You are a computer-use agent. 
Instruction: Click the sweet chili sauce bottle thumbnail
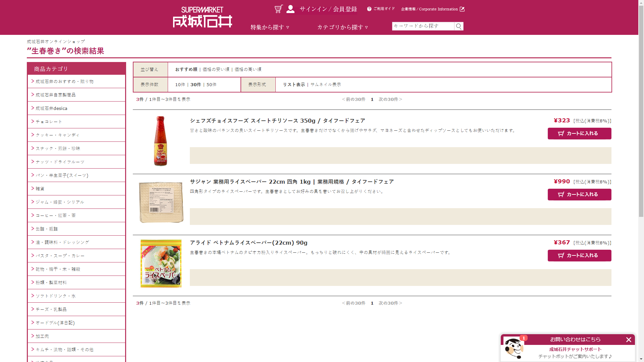tap(161, 141)
